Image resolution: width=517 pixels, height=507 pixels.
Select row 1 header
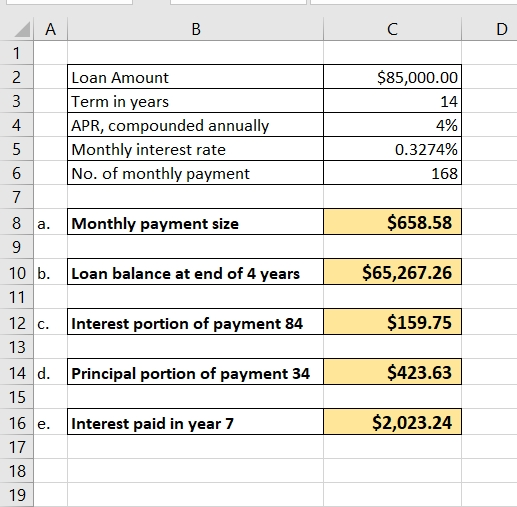click(16, 53)
